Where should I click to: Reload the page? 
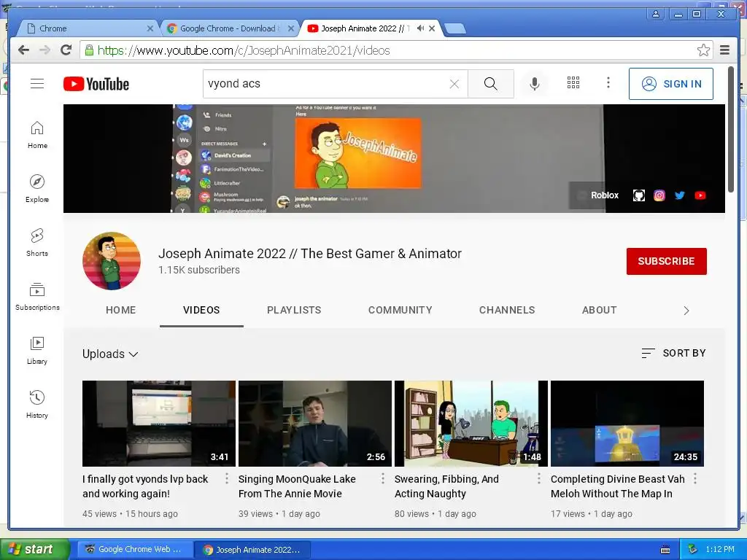tap(66, 50)
